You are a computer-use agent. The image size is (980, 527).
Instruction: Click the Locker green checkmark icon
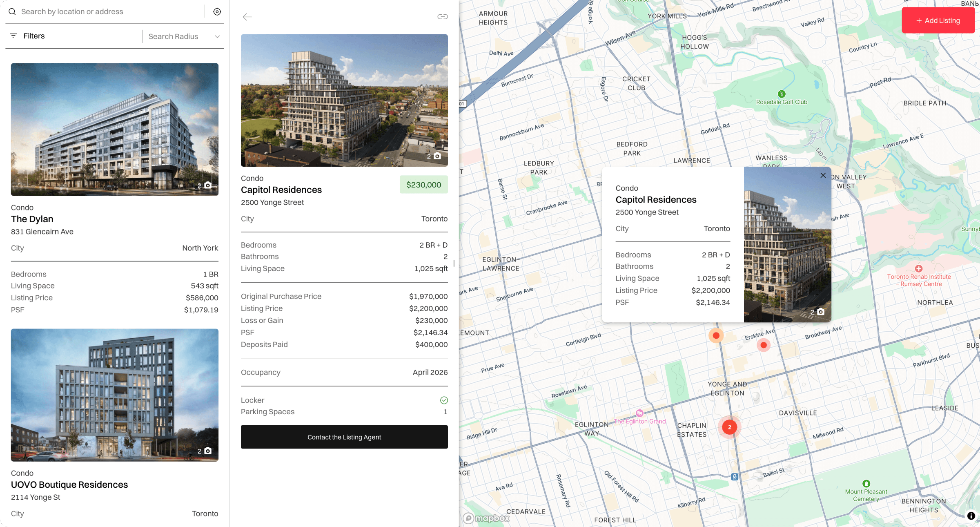pyautogui.click(x=444, y=400)
